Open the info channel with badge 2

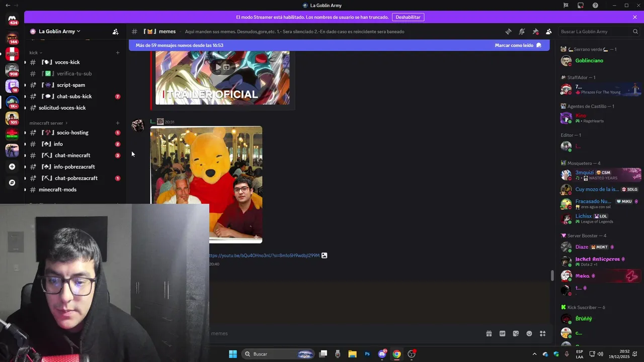[74, 144]
